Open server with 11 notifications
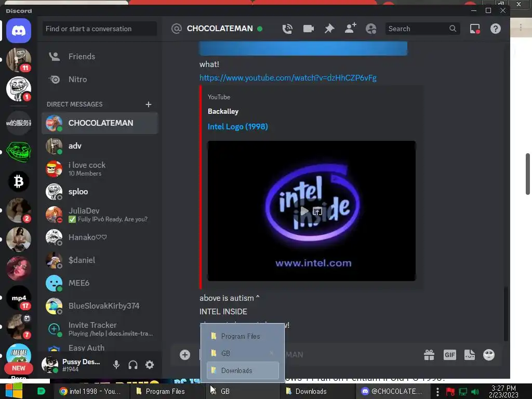Image resolution: width=532 pixels, height=399 pixels. click(x=19, y=60)
